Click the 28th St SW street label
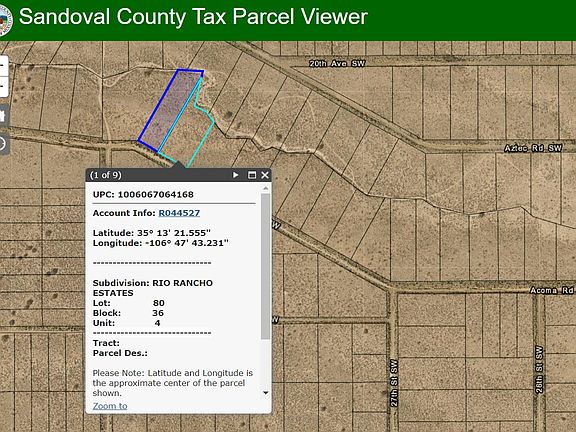The height and width of the screenshot is (432, 576). point(539,370)
